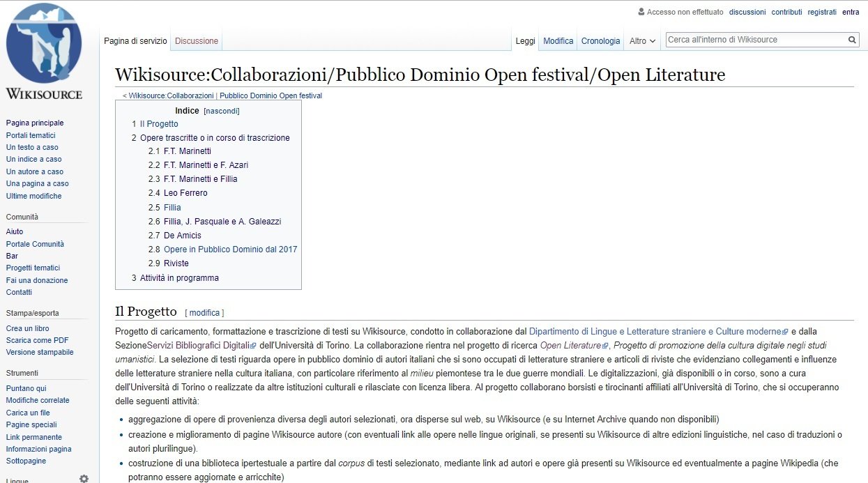The width and height of the screenshot is (868, 483).
Task: Click Fai una donazione
Action: click(x=37, y=280)
